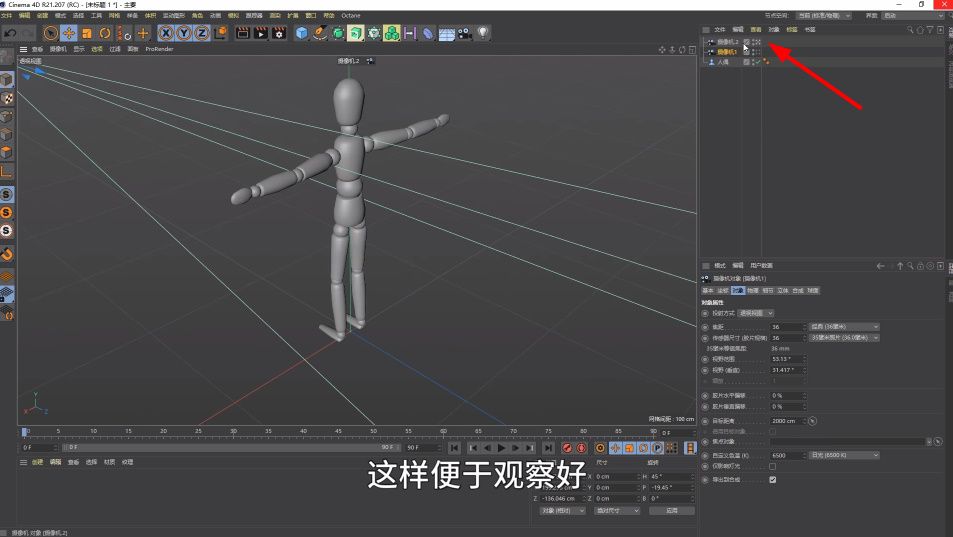Select the 人偶 object in Object Manager
Viewport: 953px width, 537px height.
coord(723,62)
